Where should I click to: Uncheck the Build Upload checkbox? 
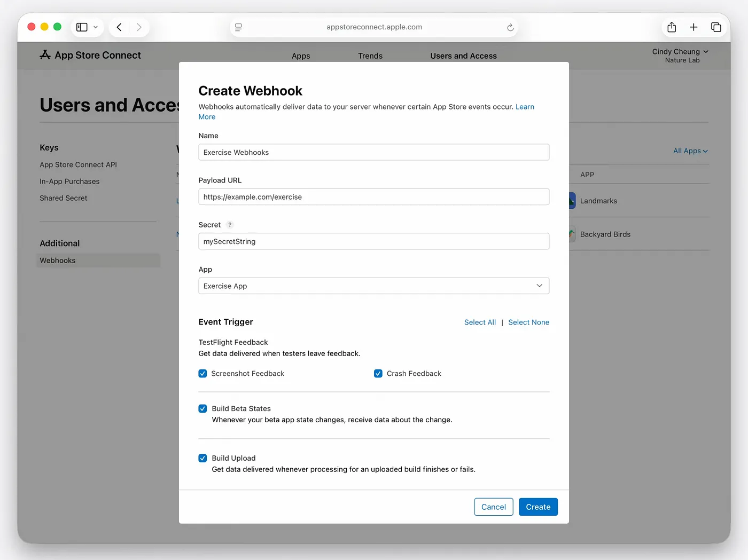202,458
